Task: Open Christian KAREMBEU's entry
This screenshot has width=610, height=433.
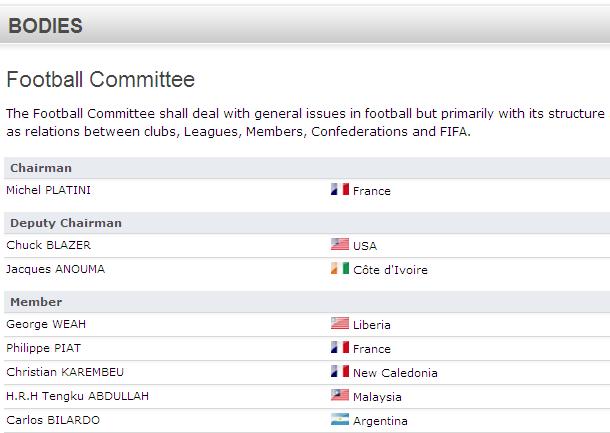Action: tap(65, 372)
